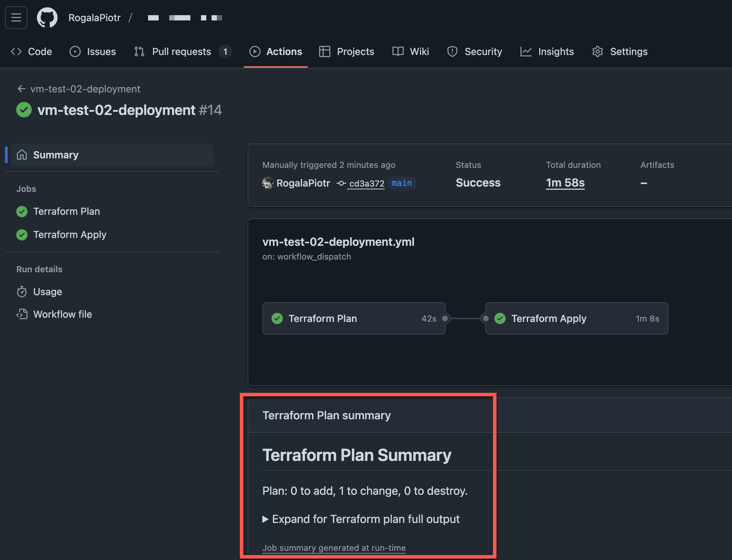732x560 pixels.
Task: Open RogalaPiotr profile from run info
Action: click(303, 183)
